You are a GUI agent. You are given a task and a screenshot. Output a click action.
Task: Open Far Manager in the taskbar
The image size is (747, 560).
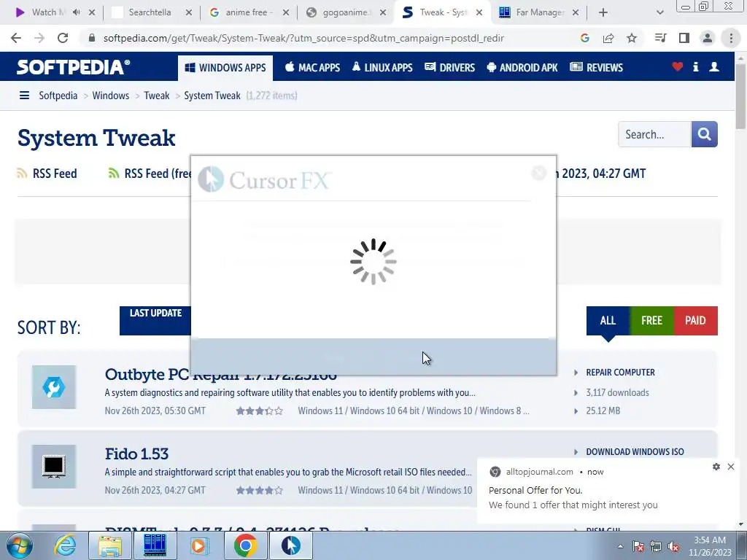(155, 545)
